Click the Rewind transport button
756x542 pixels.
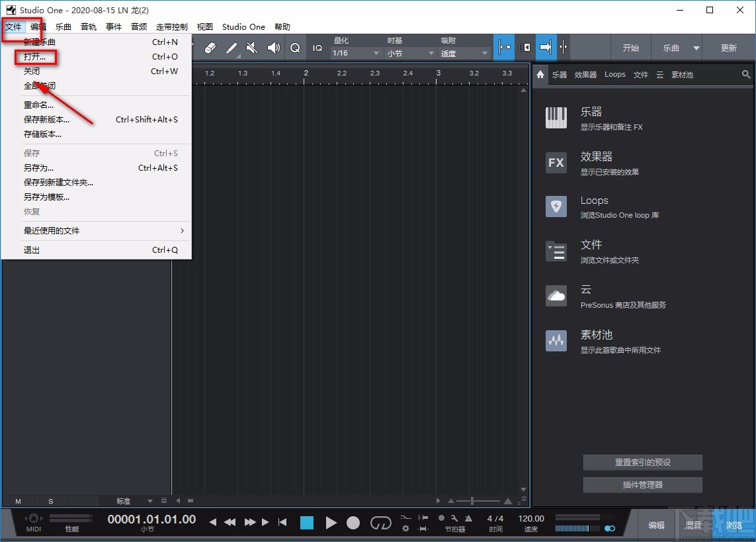230,522
